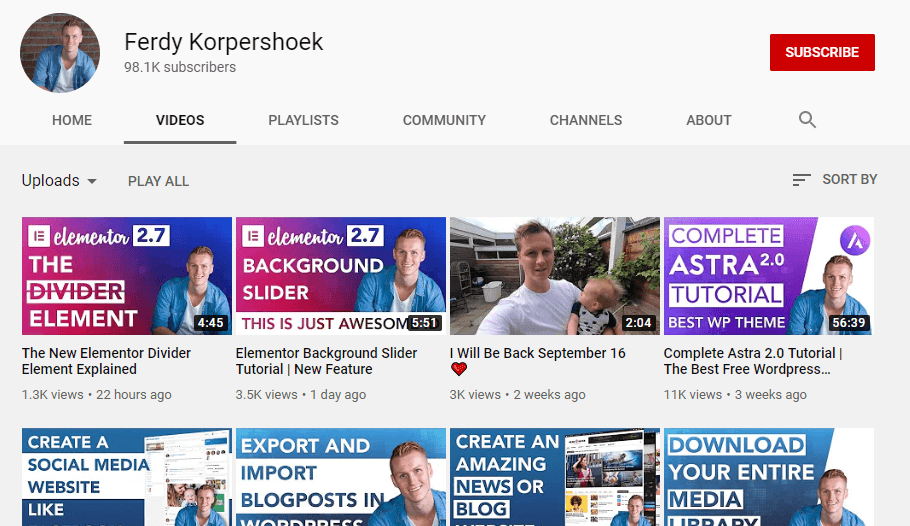Switch to the Home tab
Screen dimensions: 910x526
(x=72, y=120)
